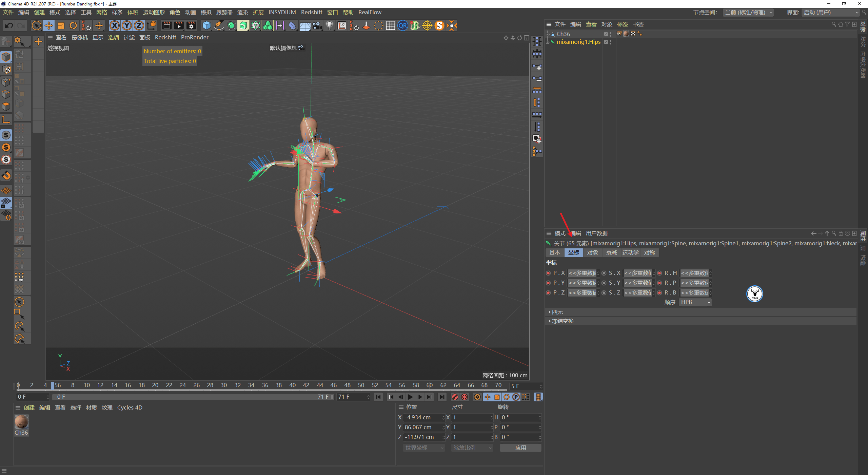Click ProRender in the viewport menu
This screenshot has height=475, width=868.
click(x=195, y=37)
